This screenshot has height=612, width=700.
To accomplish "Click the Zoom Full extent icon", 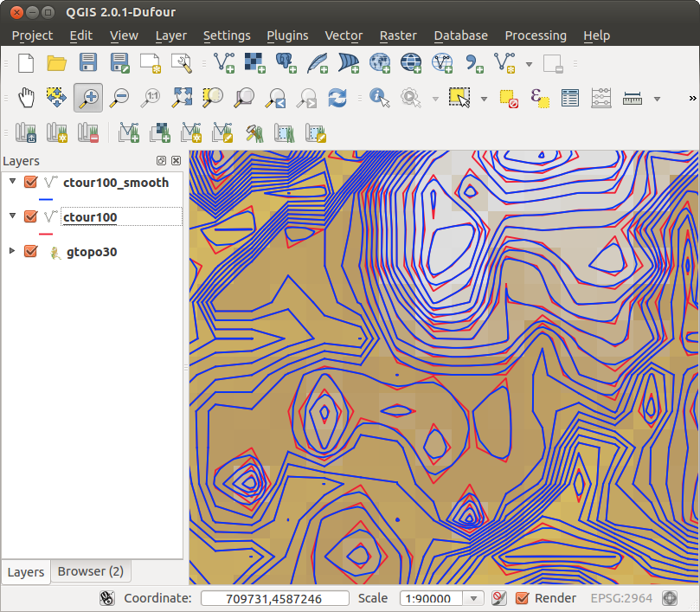I will 182,97.
